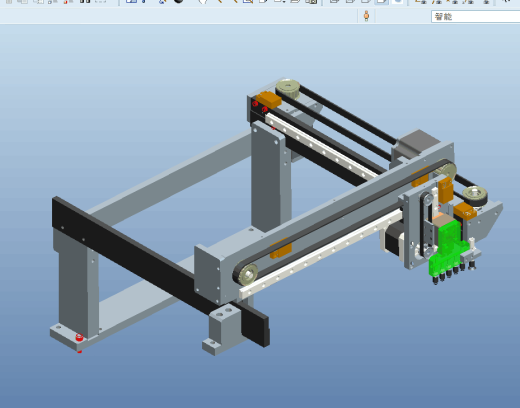Select the red bolt on base foot
This screenshot has width=520, height=408.
pos(79,337)
